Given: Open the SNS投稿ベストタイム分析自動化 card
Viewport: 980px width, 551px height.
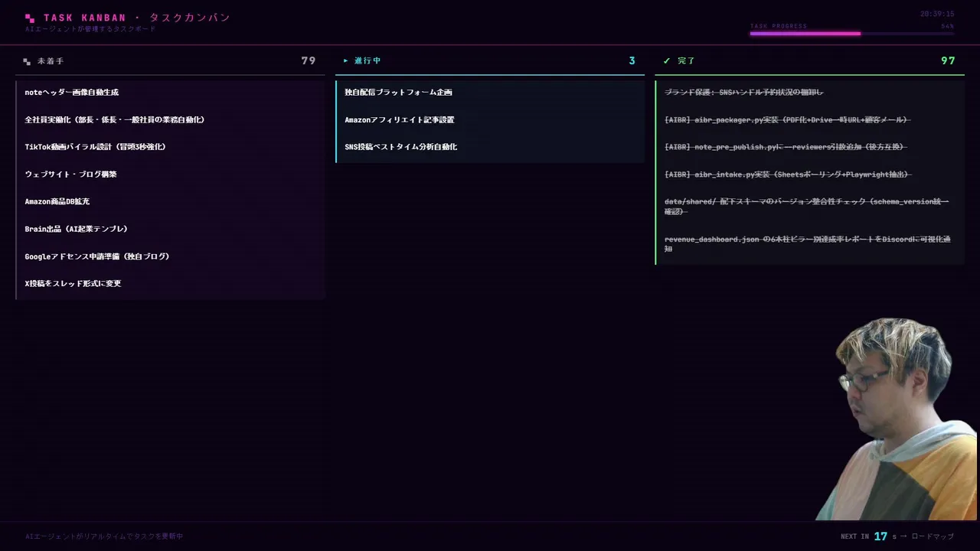Looking at the screenshot, I should [x=490, y=147].
